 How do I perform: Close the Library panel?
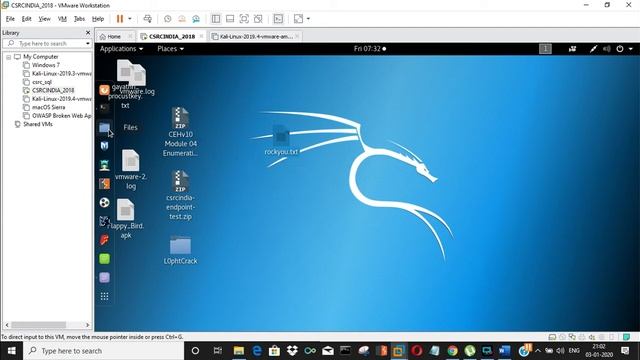pyautogui.click(x=88, y=32)
